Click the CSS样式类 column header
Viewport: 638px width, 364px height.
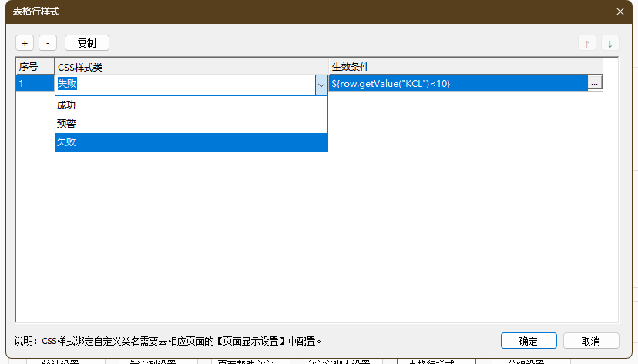click(x=191, y=67)
